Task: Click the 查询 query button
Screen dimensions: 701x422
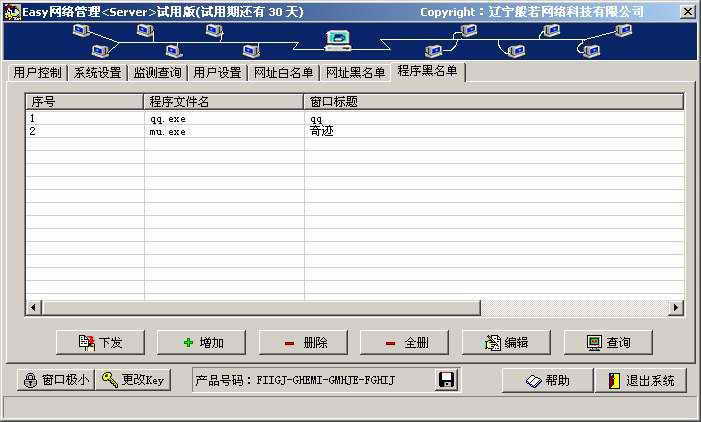Action: (608, 342)
